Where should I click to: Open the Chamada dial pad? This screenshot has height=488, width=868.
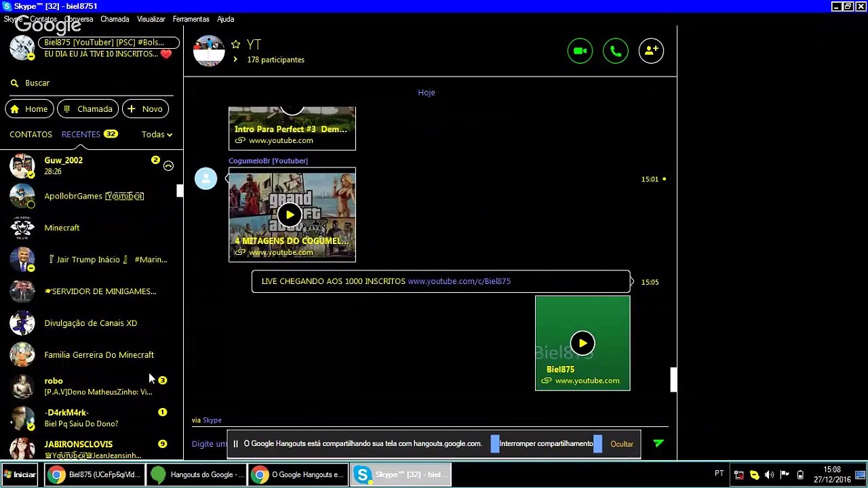pos(87,108)
